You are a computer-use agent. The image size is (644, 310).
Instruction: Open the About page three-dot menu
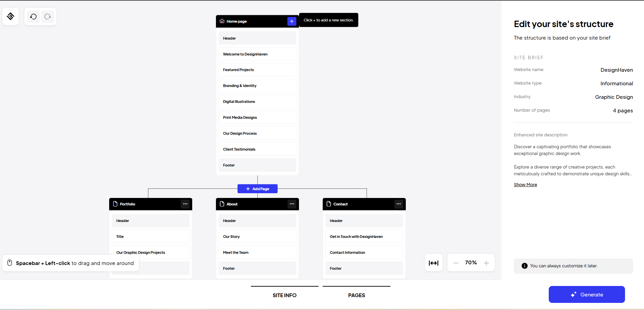point(292,204)
